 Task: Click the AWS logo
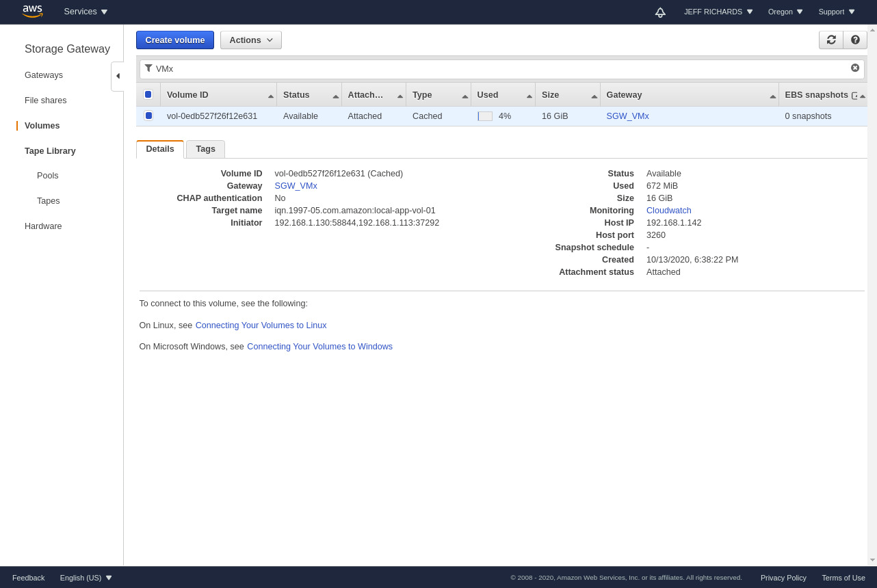coord(32,12)
